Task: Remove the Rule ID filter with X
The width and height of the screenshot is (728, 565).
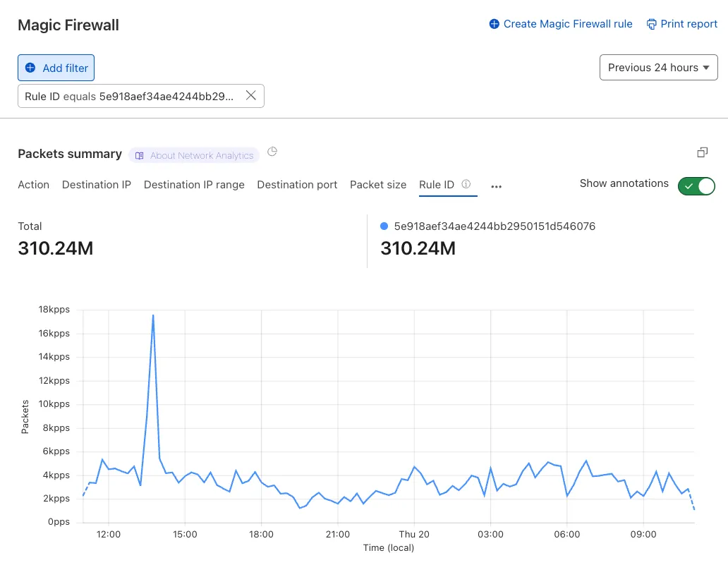Action: [250, 96]
